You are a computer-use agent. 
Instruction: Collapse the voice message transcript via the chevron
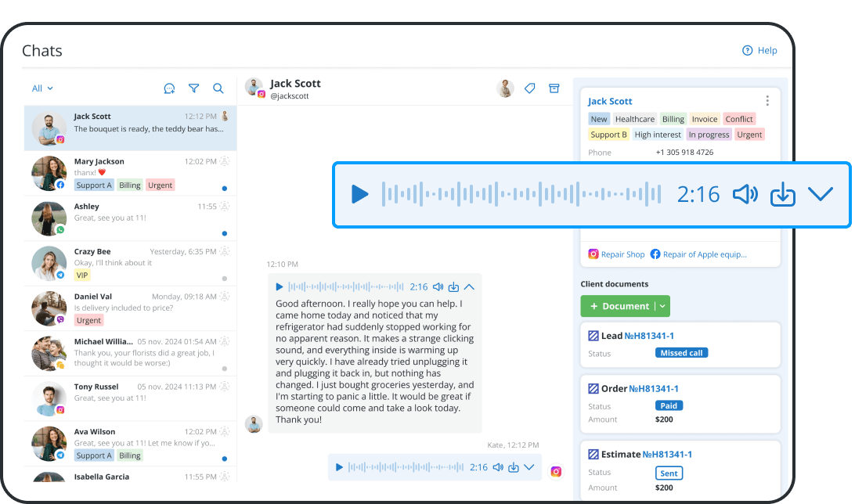[469, 286]
